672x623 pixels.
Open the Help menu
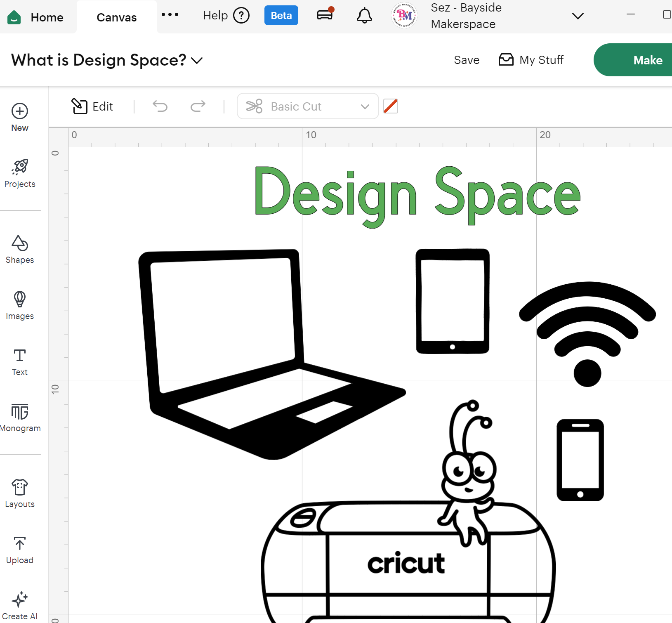(x=226, y=16)
